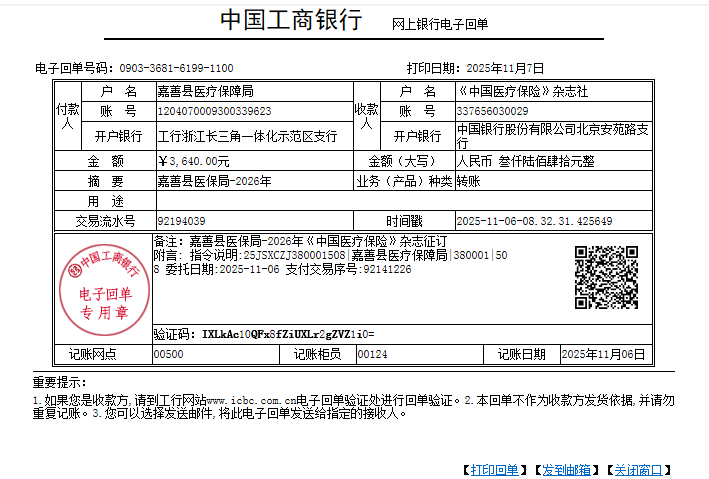Select payee account number 337656030029

pos(492,110)
